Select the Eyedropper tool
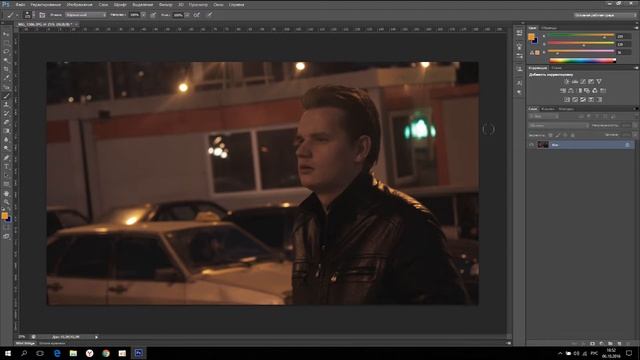 tap(6, 78)
